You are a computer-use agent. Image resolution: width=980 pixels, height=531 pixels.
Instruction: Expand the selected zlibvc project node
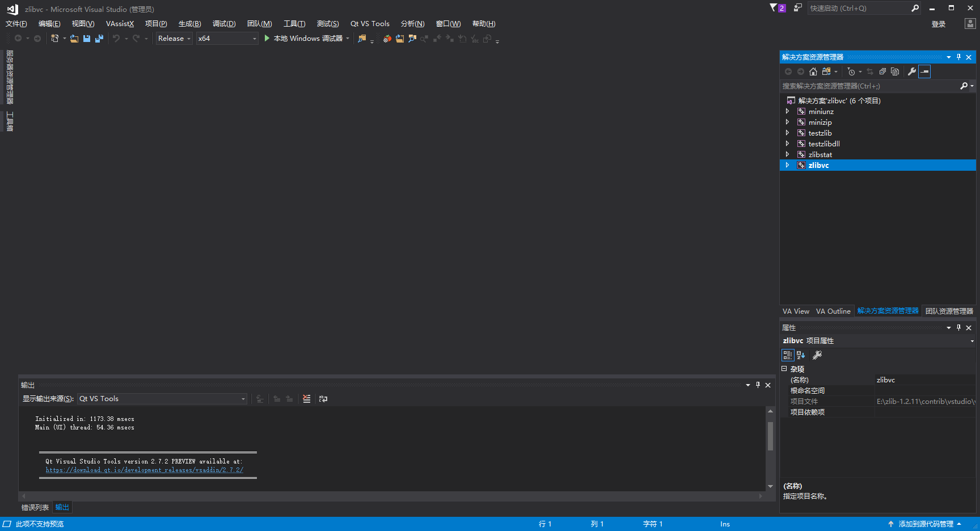(x=787, y=165)
